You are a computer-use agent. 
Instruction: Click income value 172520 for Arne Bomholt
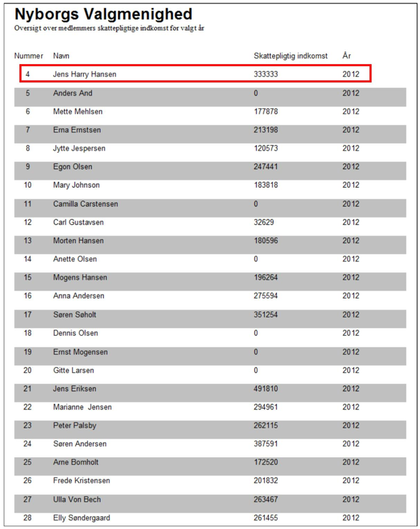tap(265, 462)
